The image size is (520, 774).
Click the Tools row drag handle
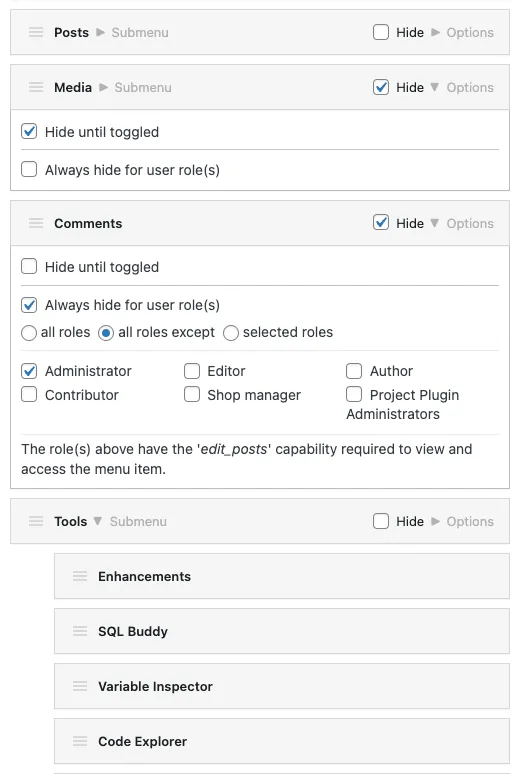point(36,521)
